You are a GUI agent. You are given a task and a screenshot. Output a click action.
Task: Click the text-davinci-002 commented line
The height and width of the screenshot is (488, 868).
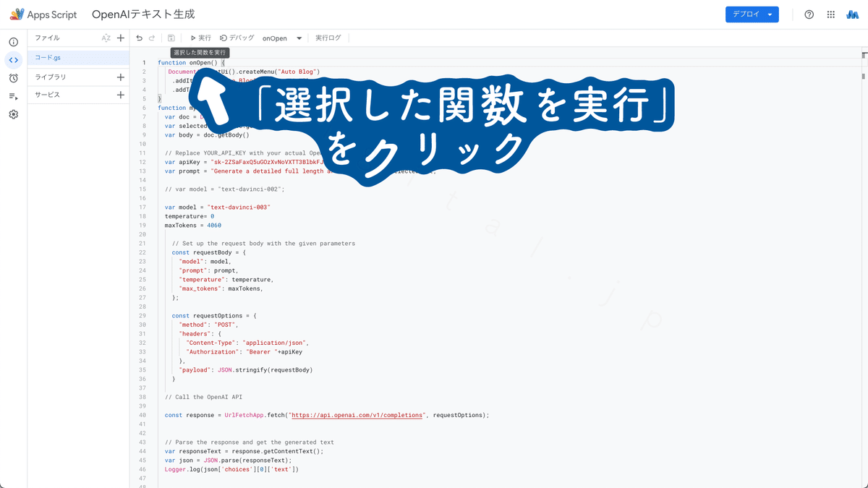pyautogui.click(x=224, y=189)
